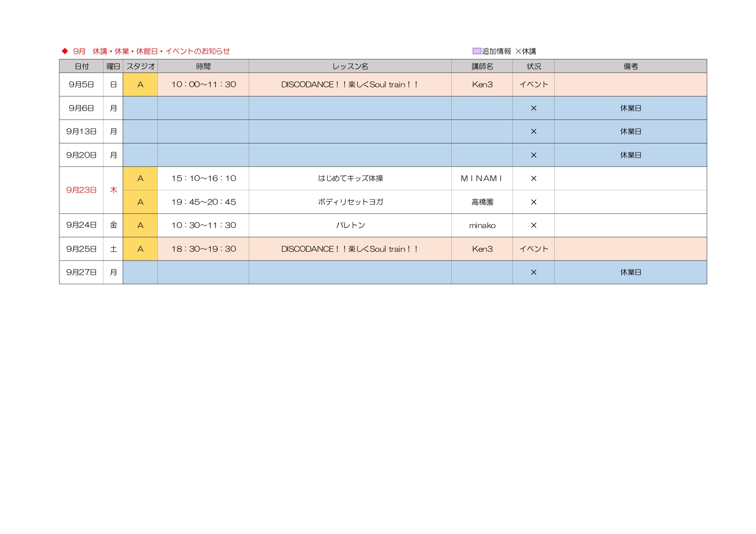Click the はじめてキッズ体操 lesson name
Screen dimensions: 756x534
click(x=350, y=178)
